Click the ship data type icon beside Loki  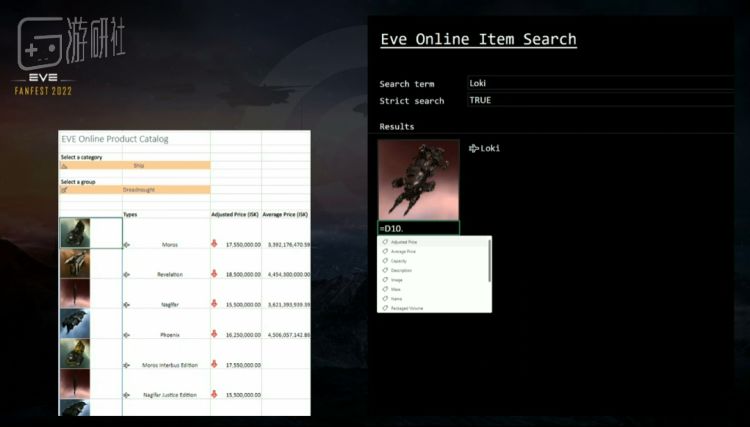click(474, 149)
